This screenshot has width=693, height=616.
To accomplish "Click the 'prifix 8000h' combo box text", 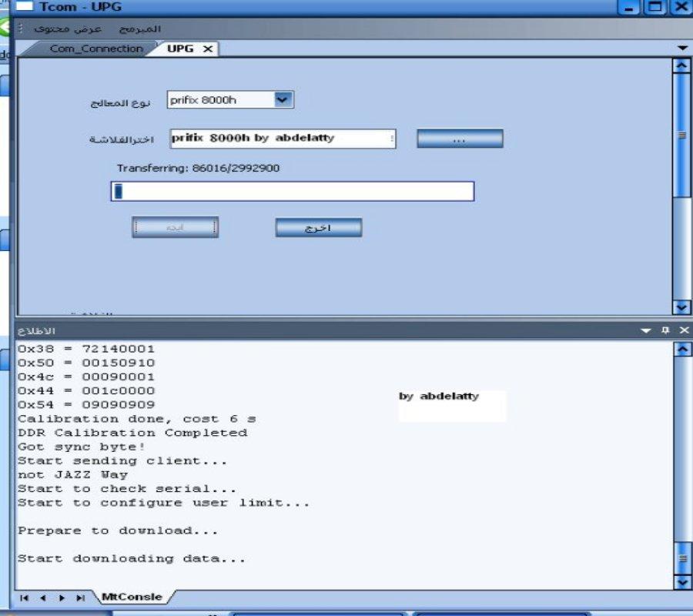I will click(x=203, y=100).
